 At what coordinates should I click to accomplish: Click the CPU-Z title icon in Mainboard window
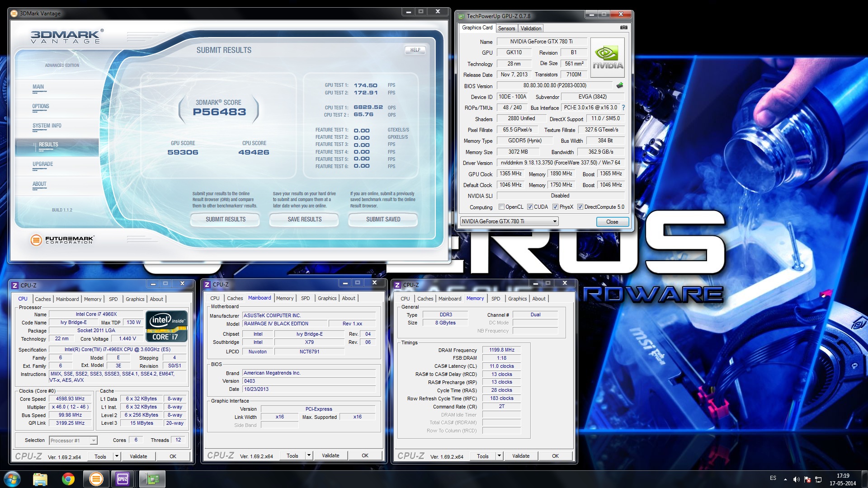pos(207,285)
